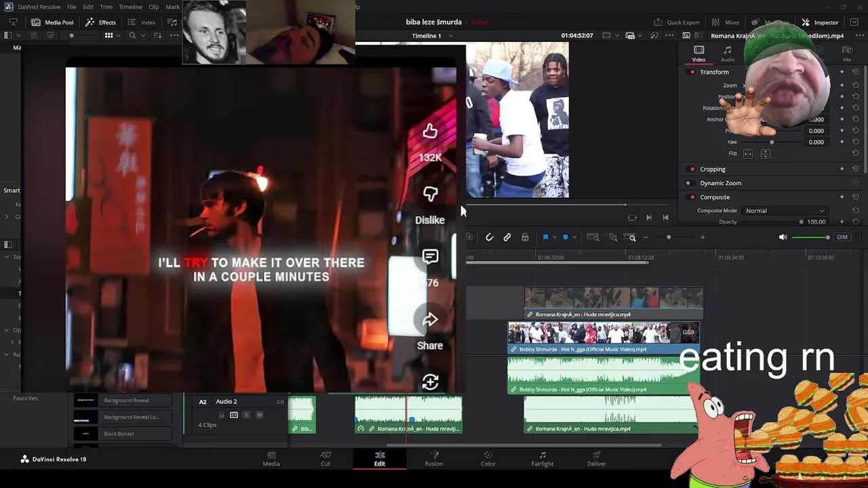
Task: Toggle position lock padlock icon
Action: click(x=525, y=237)
